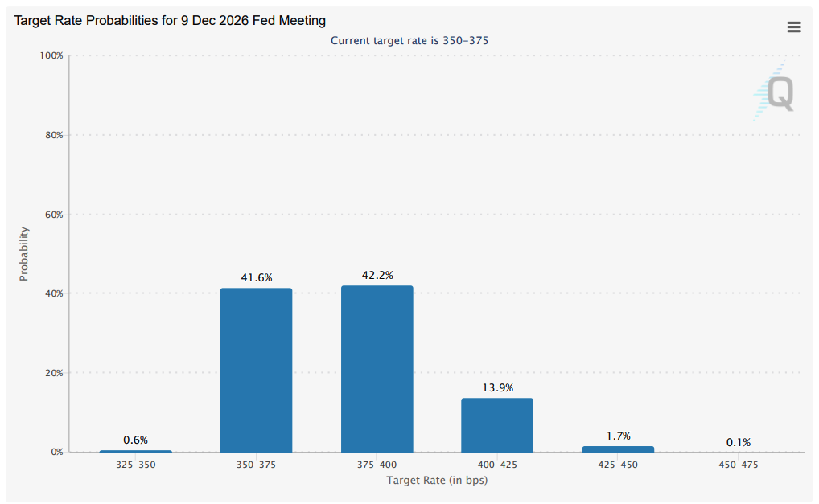Click the 0.1% data label
Viewport: 819px width, 504px height.
pyautogui.click(x=739, y=442)
